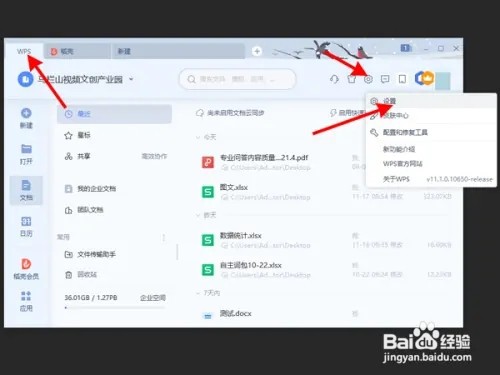500x375 pixels.
Task: Choose 配置和修复工具 in the menu
Action: point(431,133)
